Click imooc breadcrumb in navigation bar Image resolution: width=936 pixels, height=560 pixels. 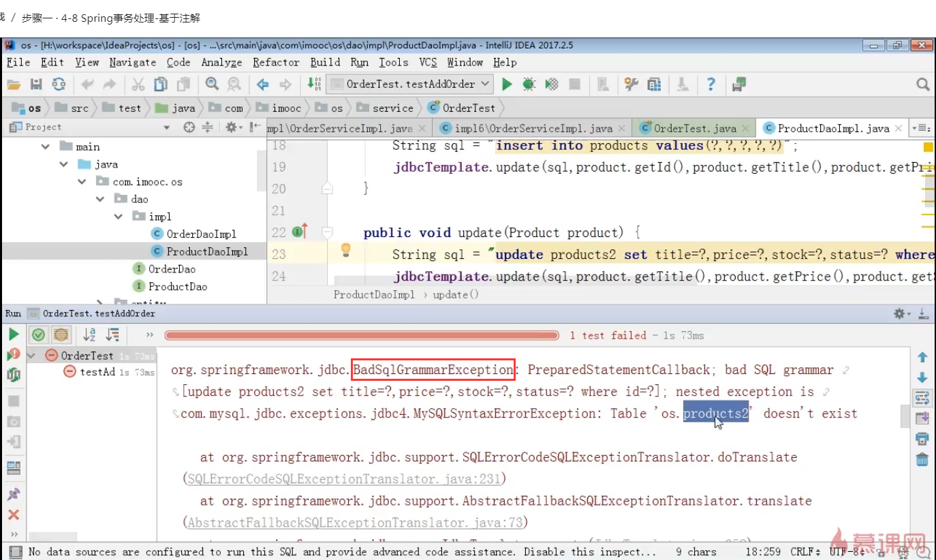(x=279, y=108)
